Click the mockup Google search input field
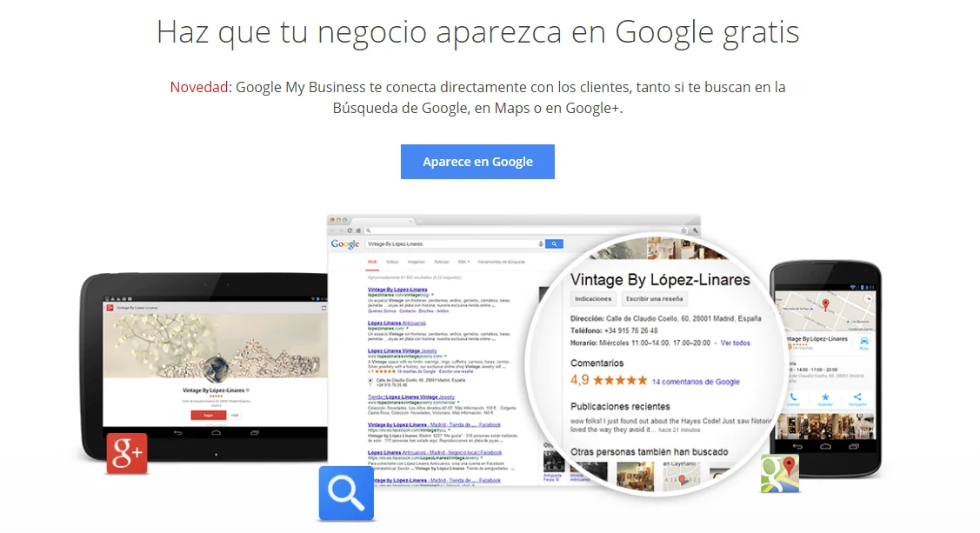The image size is (980, 533). (454, 243)
